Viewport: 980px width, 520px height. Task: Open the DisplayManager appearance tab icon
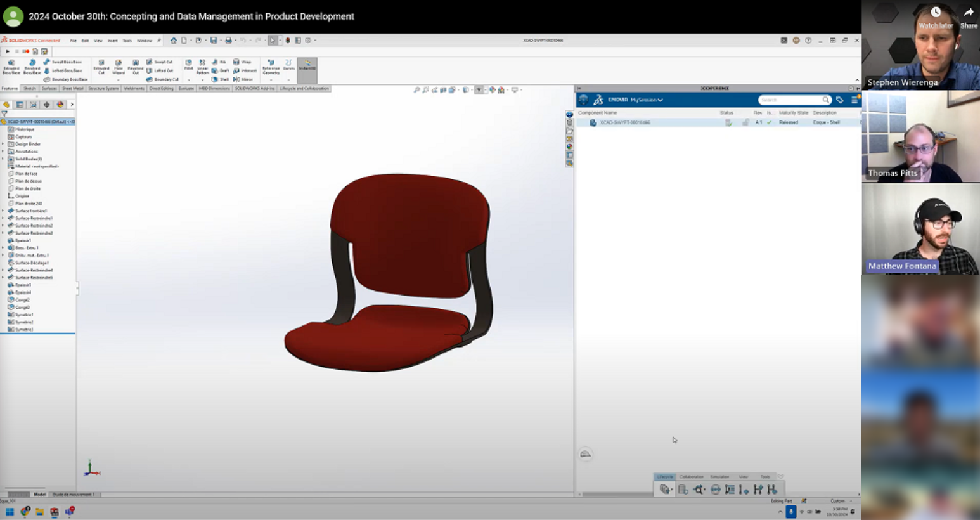[x=60, y=105]
